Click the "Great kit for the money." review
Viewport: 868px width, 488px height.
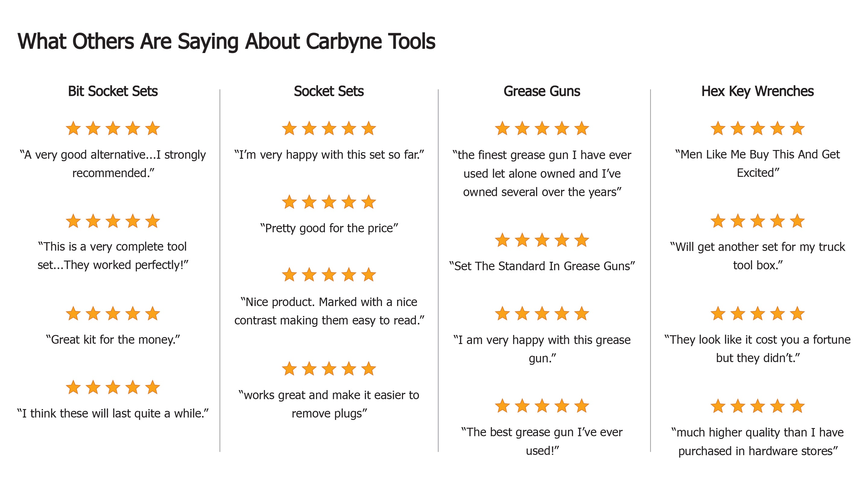click(x=113, y=339)
